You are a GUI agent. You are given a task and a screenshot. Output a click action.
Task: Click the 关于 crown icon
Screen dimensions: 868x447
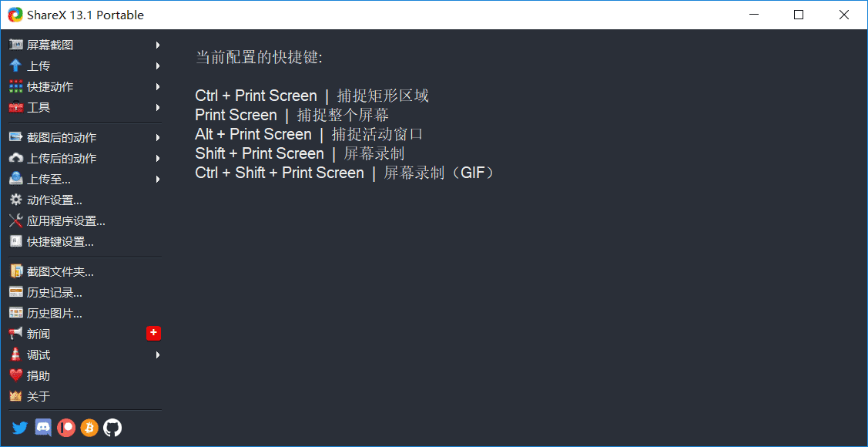click(x=17, y=396)
